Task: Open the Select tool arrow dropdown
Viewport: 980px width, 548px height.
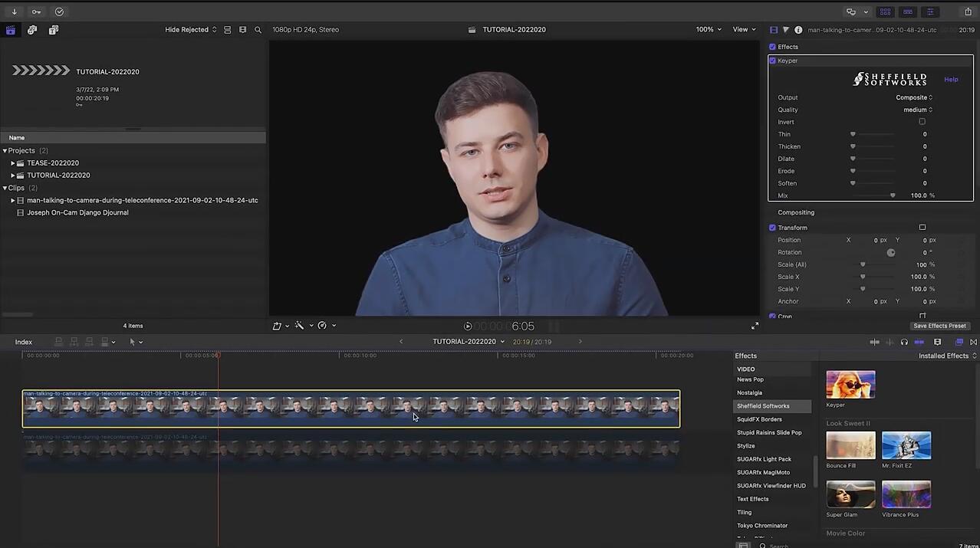Action: pyautogui.click(x=136, y=342)
